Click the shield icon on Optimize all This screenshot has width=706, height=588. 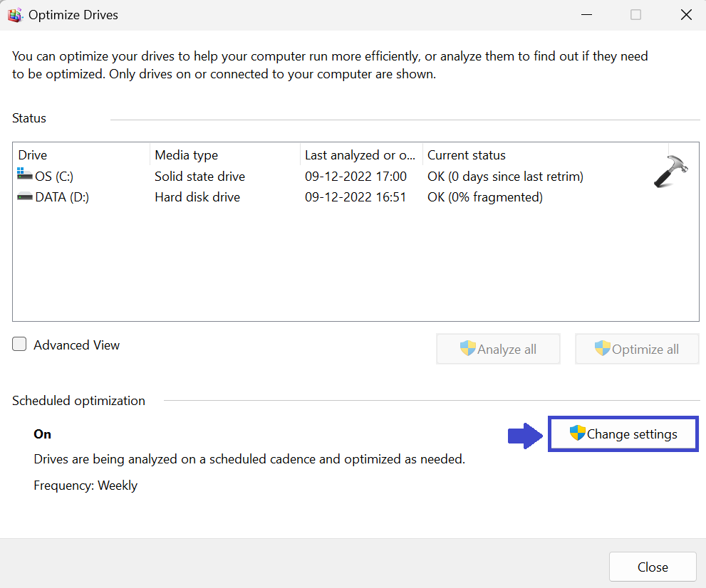pos(603,348)
